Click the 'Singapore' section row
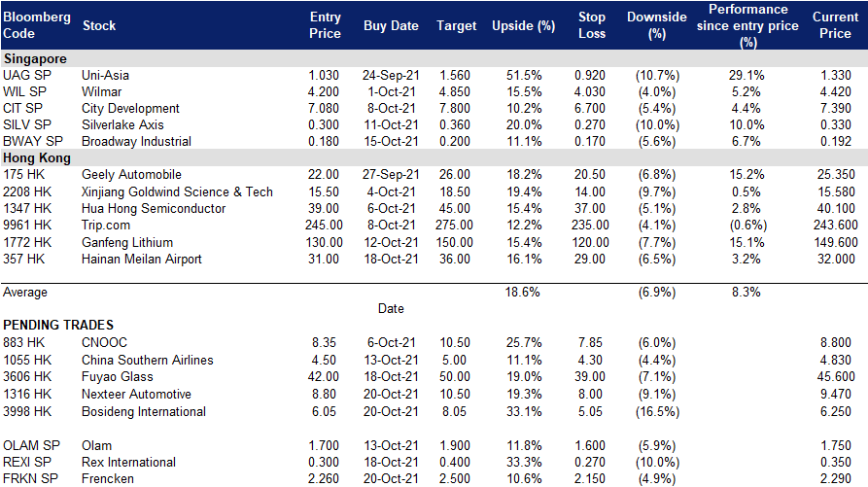 coord(434,58)
